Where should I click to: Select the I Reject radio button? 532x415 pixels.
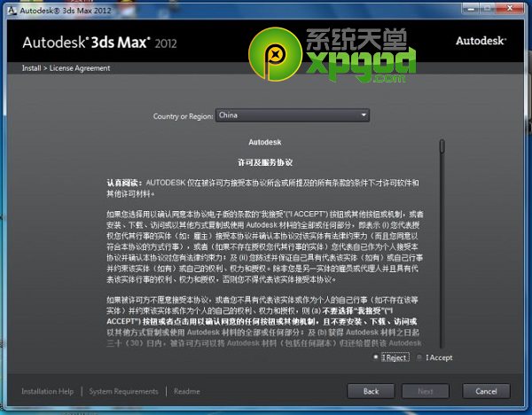(x=376, y=357)
